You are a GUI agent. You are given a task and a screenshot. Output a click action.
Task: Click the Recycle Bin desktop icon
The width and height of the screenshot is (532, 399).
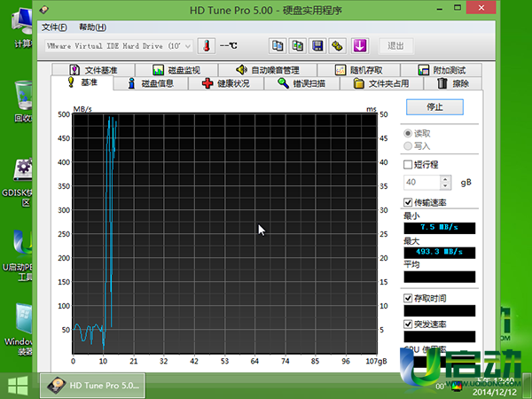pyautogui.click(x=22, y=100)
